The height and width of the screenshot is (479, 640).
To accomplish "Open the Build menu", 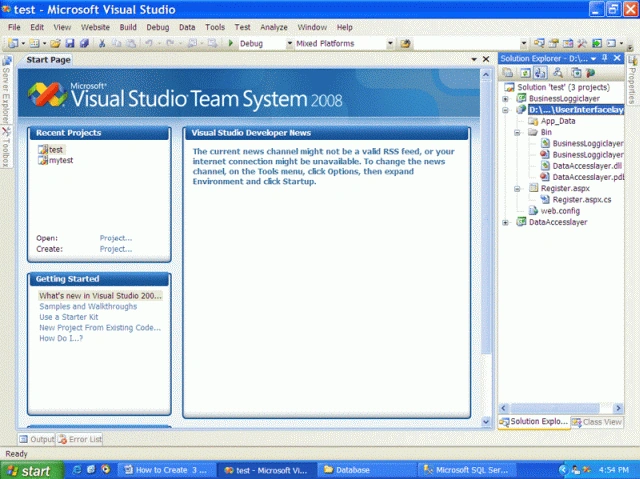I will [x=128, y=27].
